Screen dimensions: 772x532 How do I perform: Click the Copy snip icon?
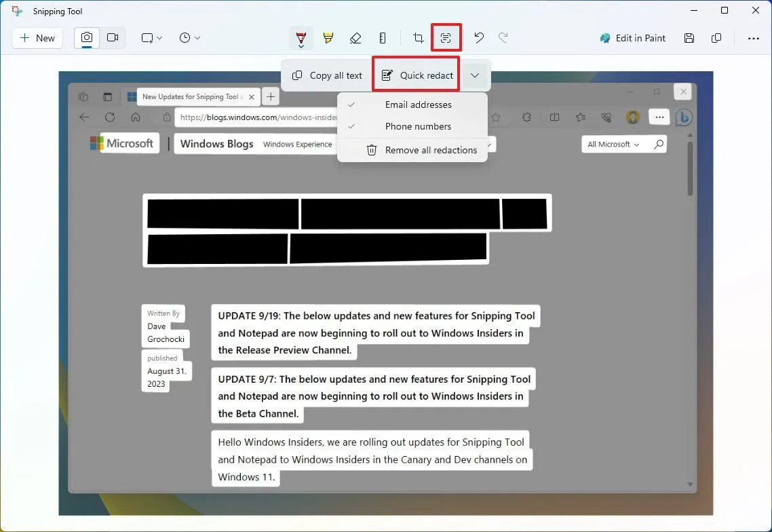(x=716, y=38)
